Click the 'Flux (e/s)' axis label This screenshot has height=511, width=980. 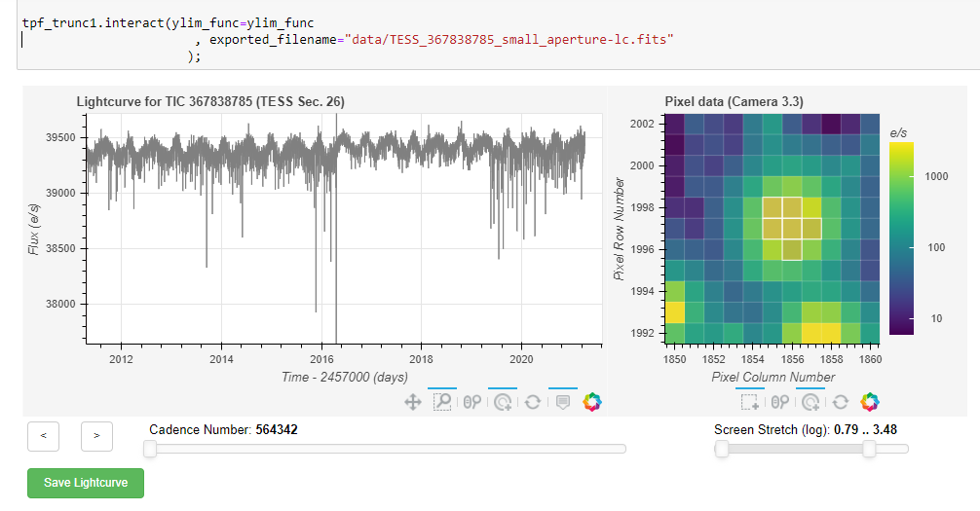tap(34, 229)
